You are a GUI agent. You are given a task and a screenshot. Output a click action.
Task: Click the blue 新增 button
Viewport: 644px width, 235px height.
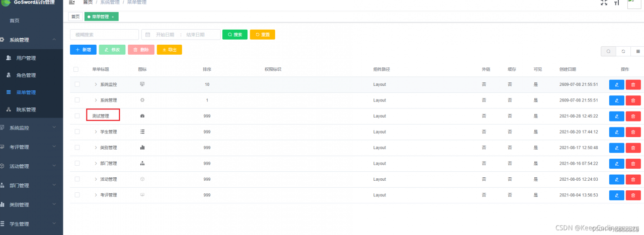[83, 50]
